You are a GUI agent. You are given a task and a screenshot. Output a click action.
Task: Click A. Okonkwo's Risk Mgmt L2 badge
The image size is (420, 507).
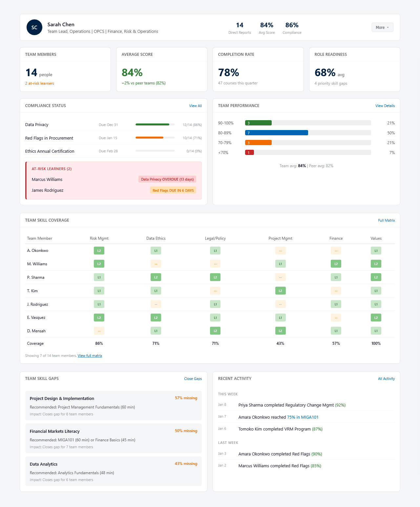[x=99, y=251]
